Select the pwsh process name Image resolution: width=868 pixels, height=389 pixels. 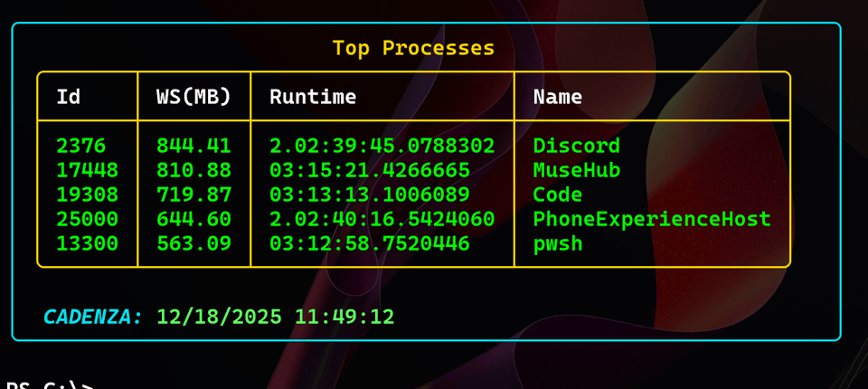[x=557, y=243]
